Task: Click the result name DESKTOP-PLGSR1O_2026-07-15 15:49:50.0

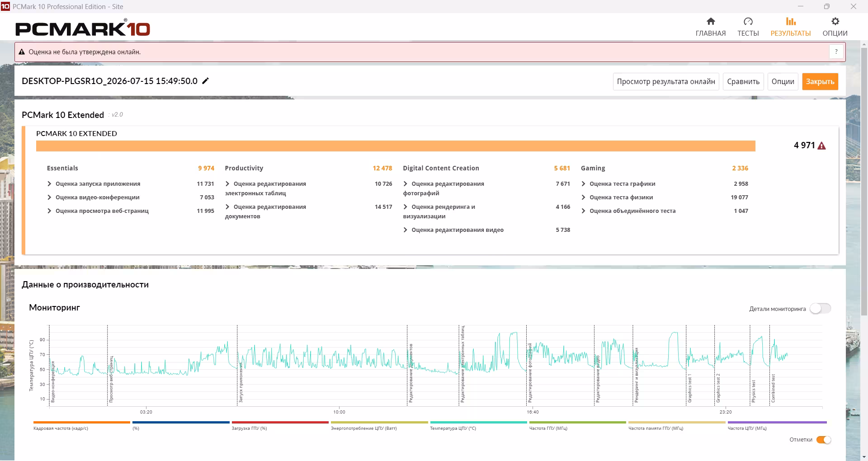Action: (x=110, y=81)
